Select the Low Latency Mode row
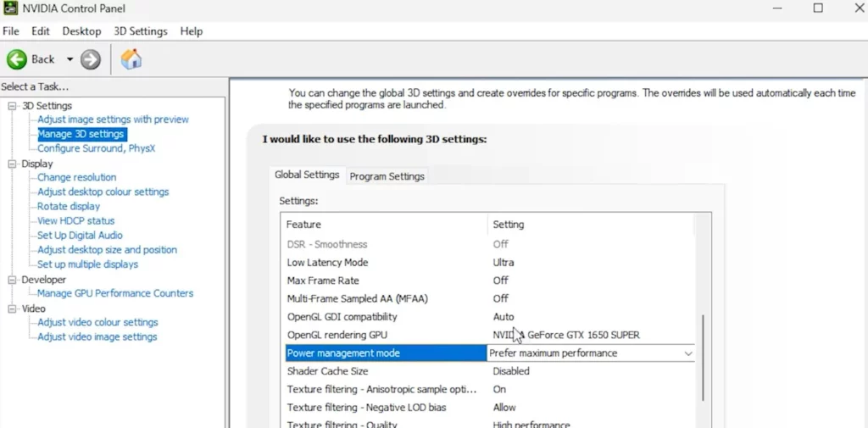The height and width of the screenshot is (428, 868). 327,263
